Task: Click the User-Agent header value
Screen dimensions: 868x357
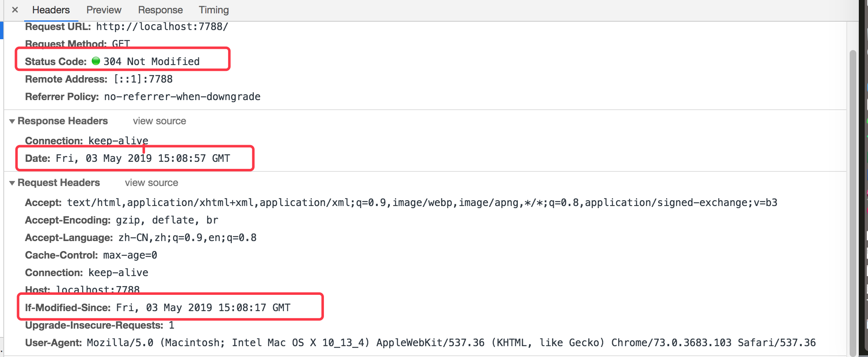Action: tap(451, 343)
